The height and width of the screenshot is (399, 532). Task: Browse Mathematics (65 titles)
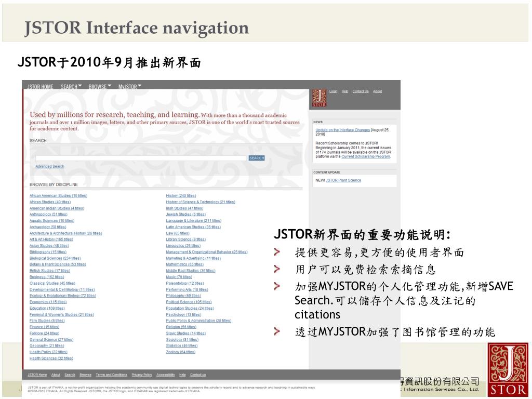tap(184, 264)
